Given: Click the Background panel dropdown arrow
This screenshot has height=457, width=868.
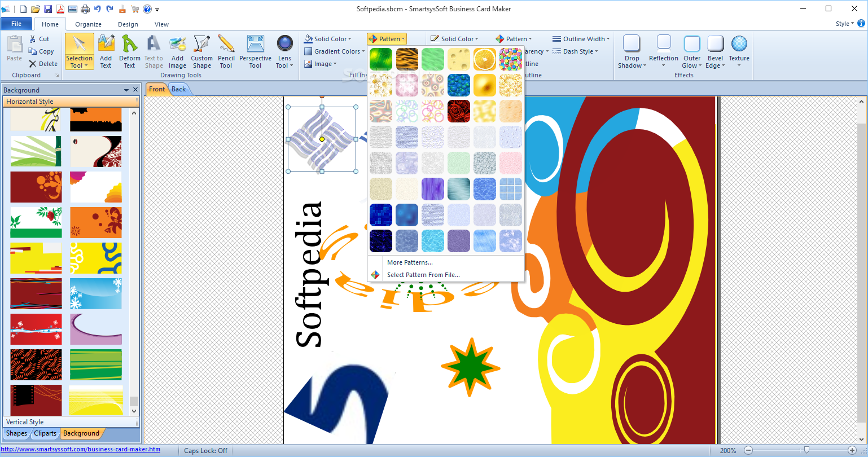Looking at the screenshot, I should point(126,90).
